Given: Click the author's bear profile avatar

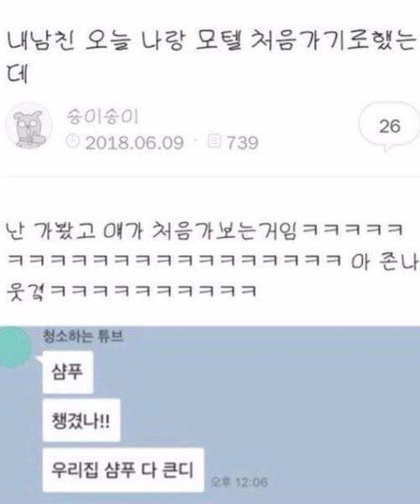Looking at the screenshot, I should 29,126.
